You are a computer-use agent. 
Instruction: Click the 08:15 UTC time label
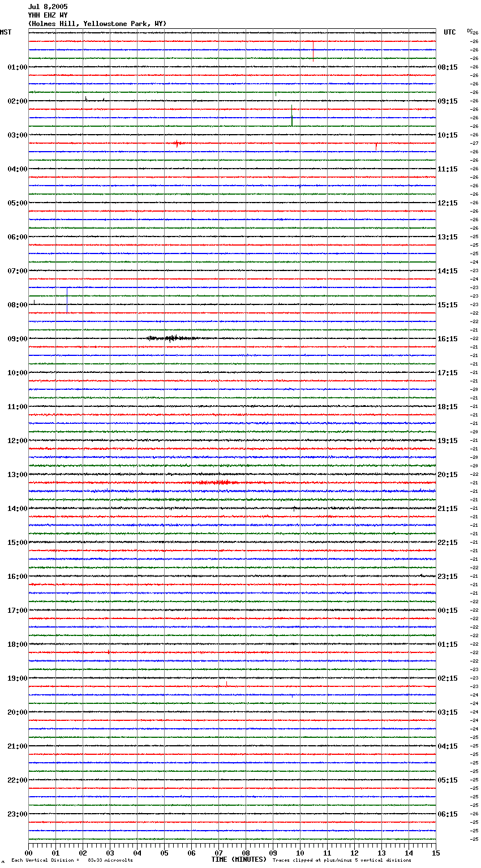pyautogui.click(x=448, y=67)
